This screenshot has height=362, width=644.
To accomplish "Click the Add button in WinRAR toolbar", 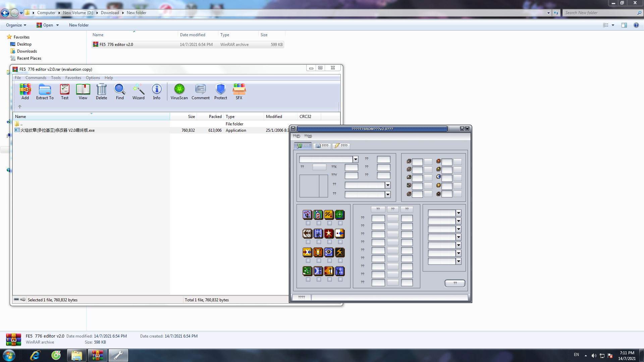I will (x=25, y=92).
